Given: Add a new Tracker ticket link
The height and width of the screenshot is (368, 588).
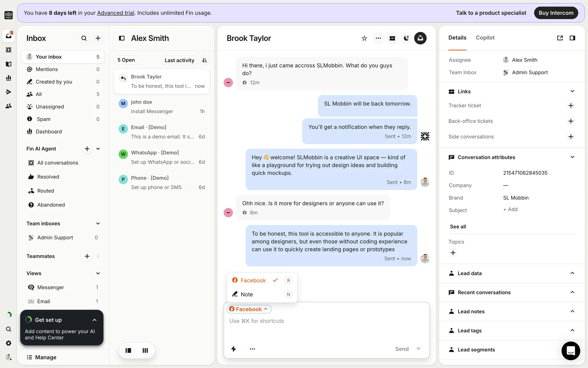Looking at the screenshot, I should (x=571, y=105).
